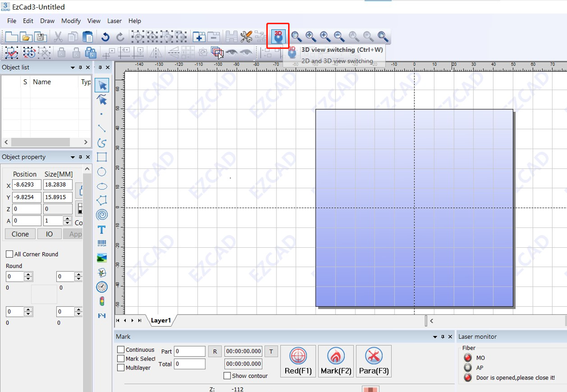Open the Mark panel dropdown arrow

point(435,337)
